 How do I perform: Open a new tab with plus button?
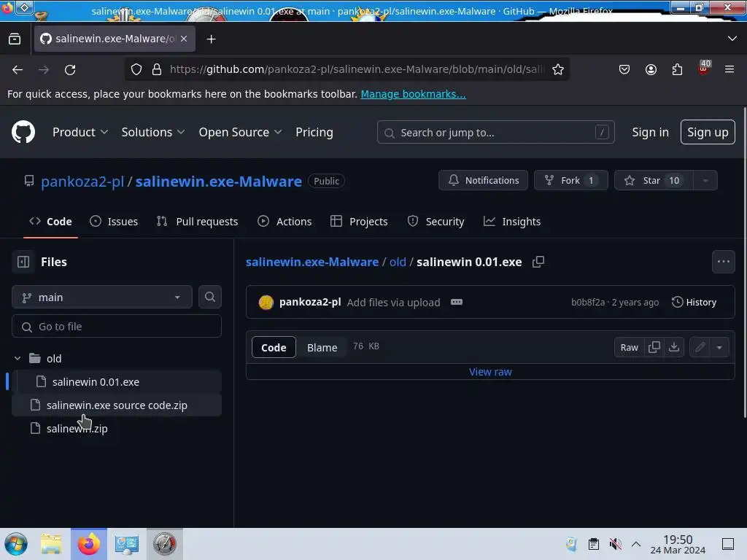tap(211, 39)
